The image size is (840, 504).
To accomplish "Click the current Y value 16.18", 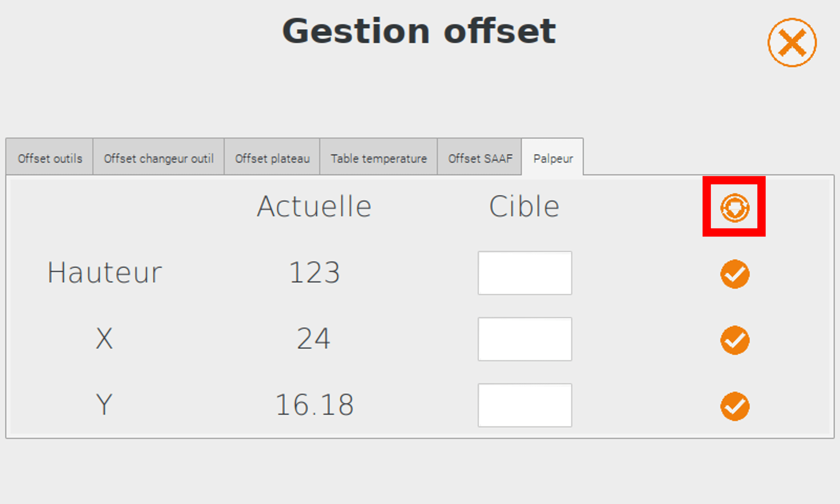I will 315,405.
